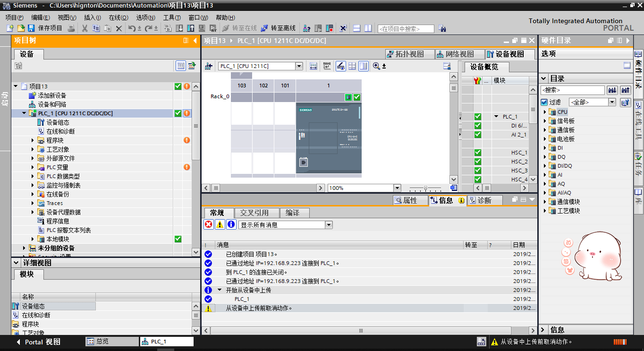
Task: Toggle warning messages filter icon
Action: [x=220, y=224]
